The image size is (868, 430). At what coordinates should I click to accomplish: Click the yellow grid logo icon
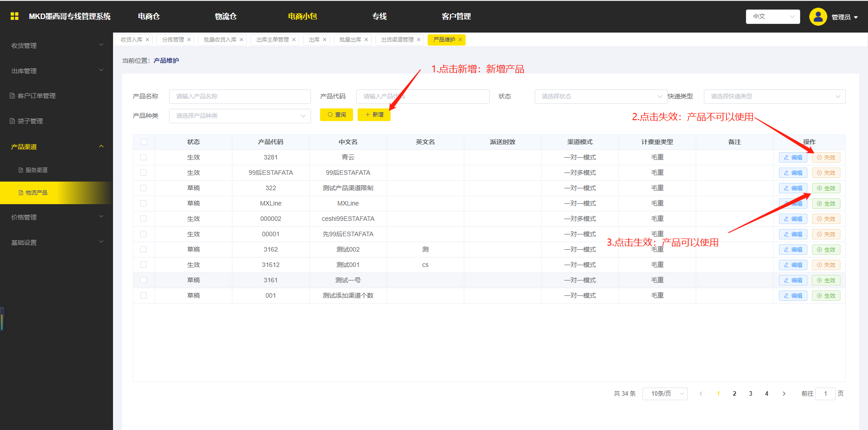pyautogui.click(x=14, y=16)
